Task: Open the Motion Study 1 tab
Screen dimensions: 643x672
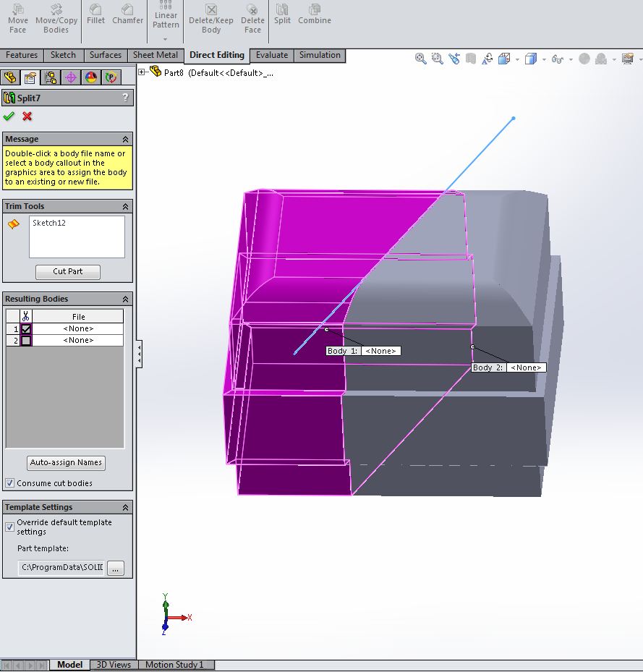Action: point(174,665)
